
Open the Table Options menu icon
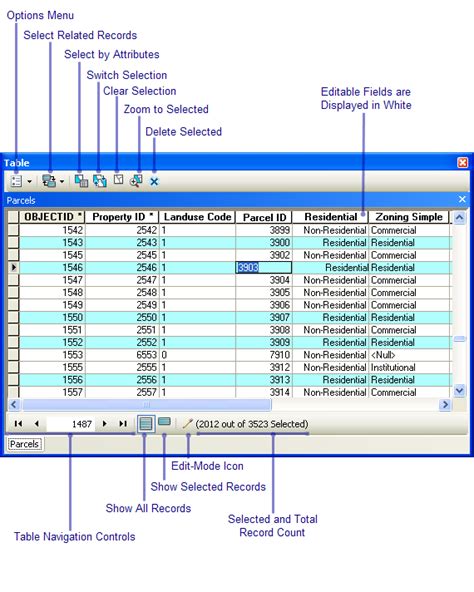point(16,181)
